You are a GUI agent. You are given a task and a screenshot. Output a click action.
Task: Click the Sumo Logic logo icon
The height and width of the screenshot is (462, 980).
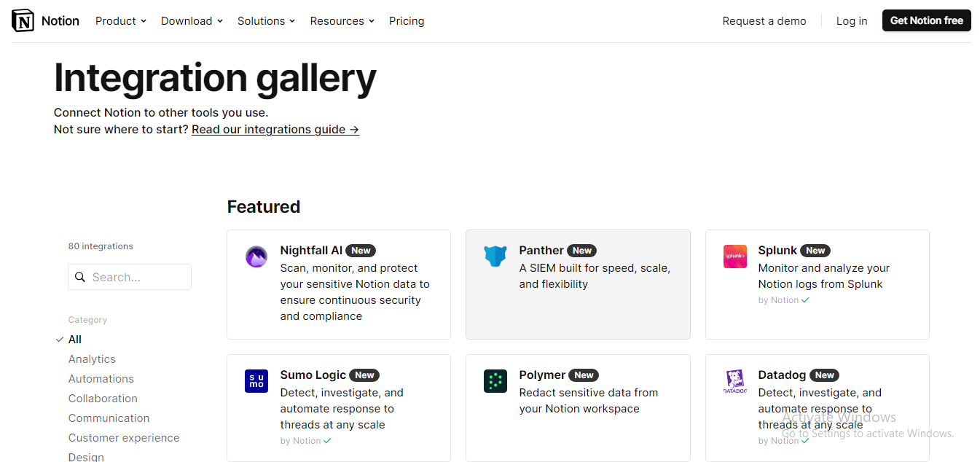click(256, 381)
